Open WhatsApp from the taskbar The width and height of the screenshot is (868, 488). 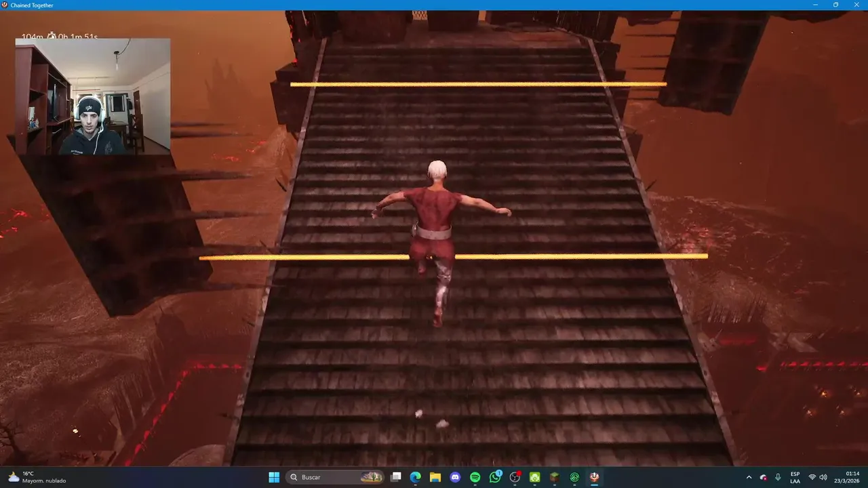[495, 477]
